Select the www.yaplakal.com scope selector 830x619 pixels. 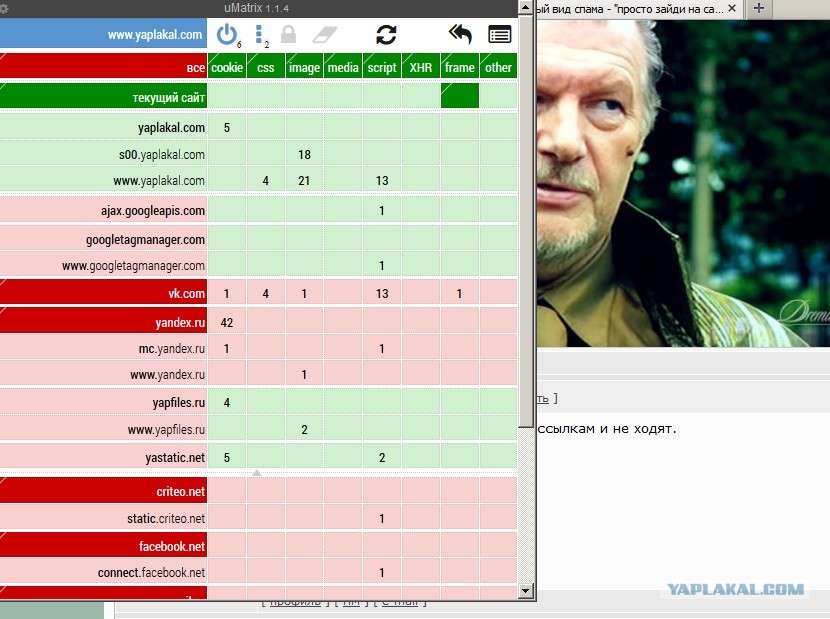(x=103, y=35)
